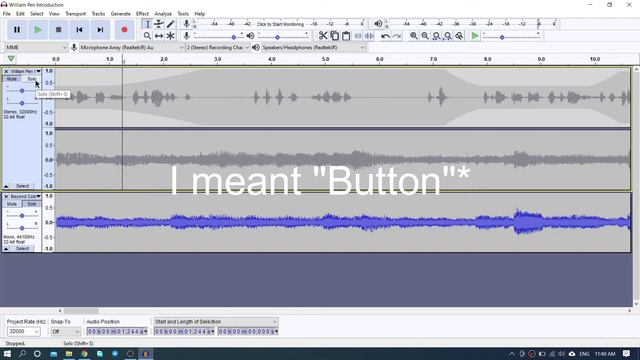Start playback with the green Play button
This screenshot has width=640, height=360.
38,30
